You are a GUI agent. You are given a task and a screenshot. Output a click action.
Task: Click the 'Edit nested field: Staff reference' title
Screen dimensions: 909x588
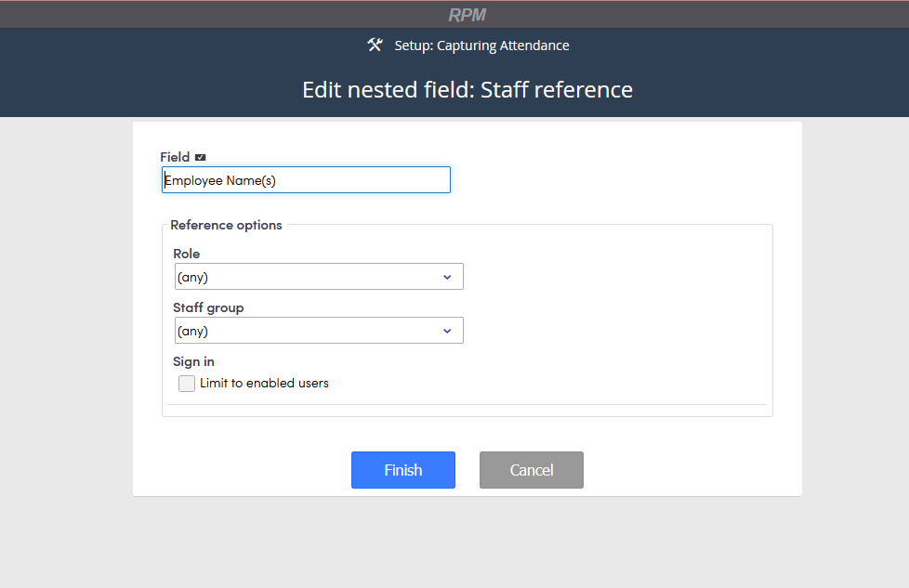[468, 90]
